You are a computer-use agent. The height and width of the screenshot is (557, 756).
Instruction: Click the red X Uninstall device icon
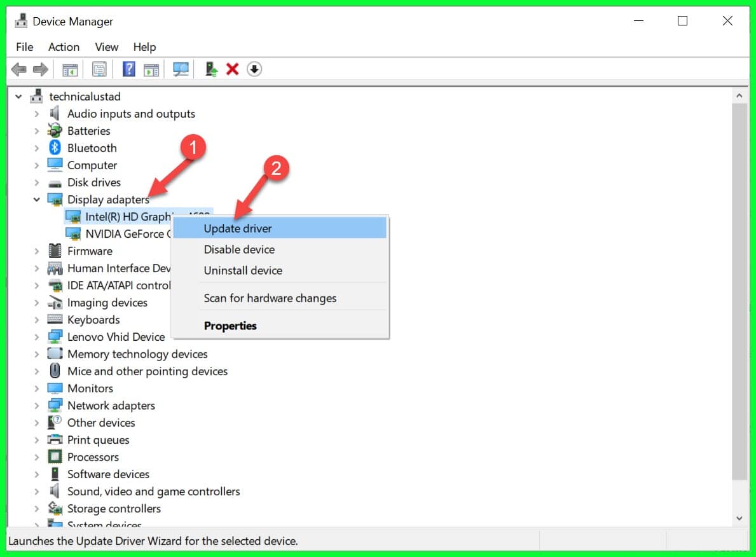(x=233, y=69)
